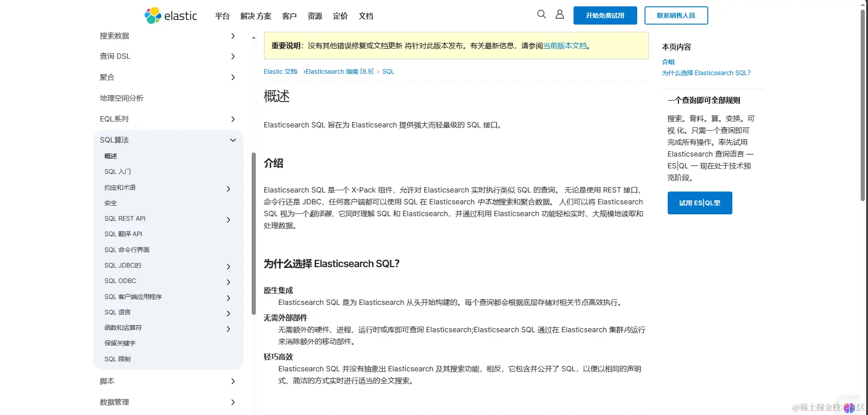Expand the SQL REST API submenu chevron
868x415 pixels.
228,220
